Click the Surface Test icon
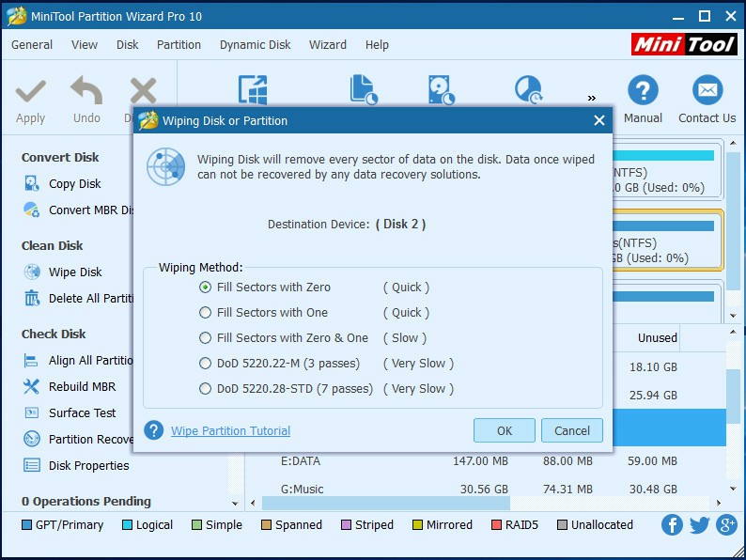The height and width of the screenshot is (560, 746). (31, 412)
